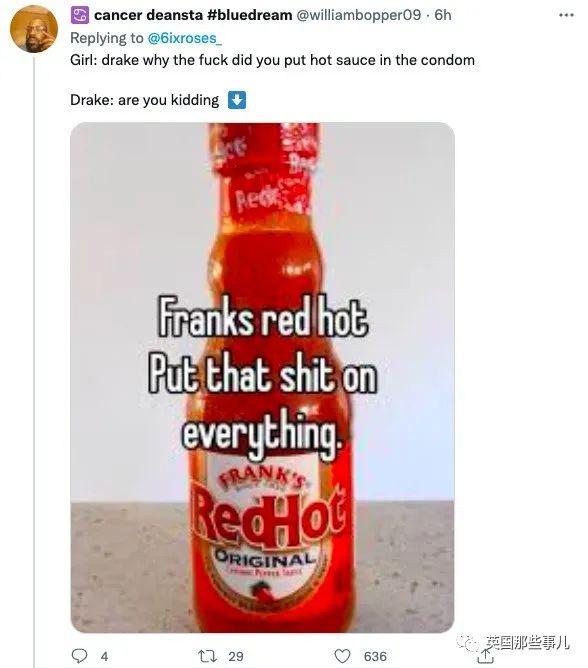The width and height of the screenshot is (588, 668).
Task: Open the three-dot more options menu
Action: pos(566,15)
